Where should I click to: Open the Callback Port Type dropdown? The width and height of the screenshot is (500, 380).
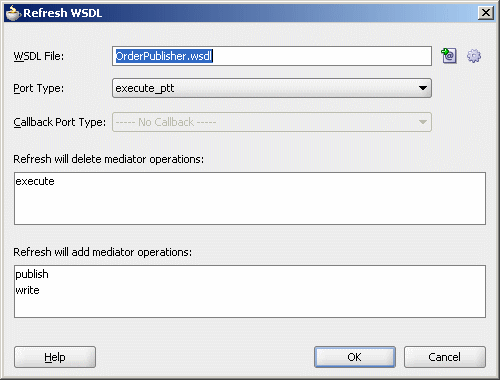[x=272, y=122]
